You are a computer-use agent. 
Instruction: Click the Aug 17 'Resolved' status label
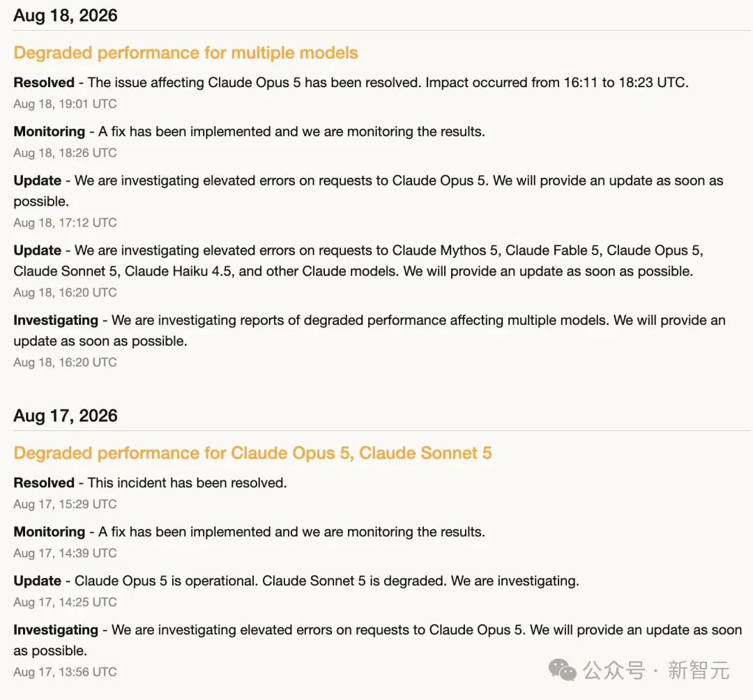44,483
